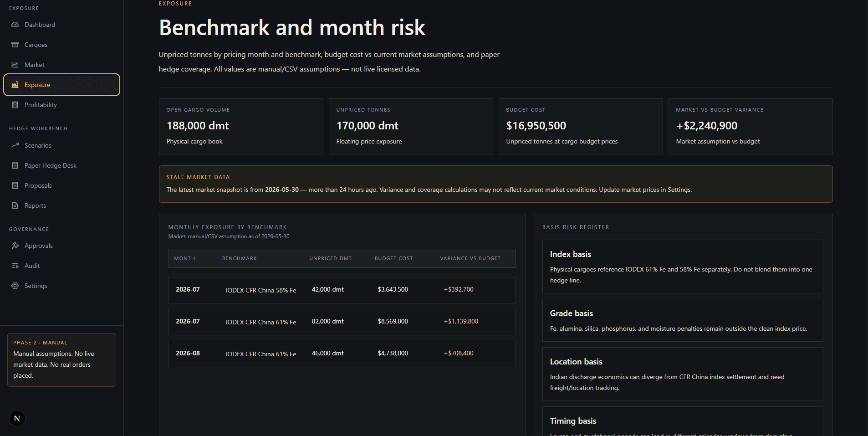Click the Index basis risk card
The width and height of the screenshot is (868, 436).
coord(683,267)
